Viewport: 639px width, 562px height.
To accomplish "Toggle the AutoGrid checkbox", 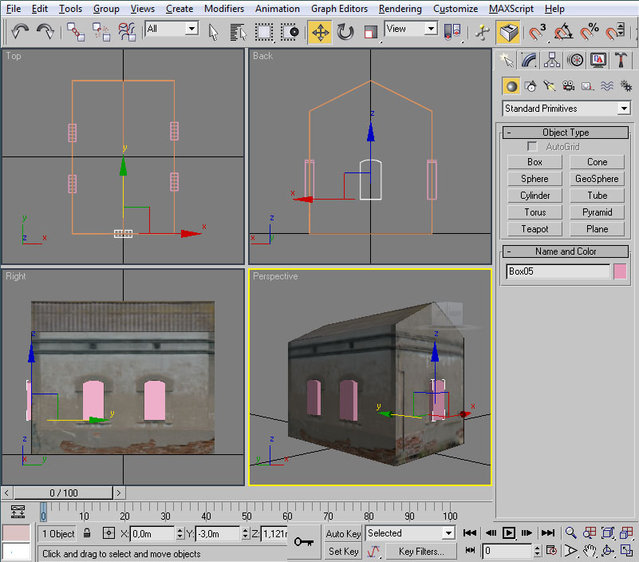I will click(x=532, y=147).
